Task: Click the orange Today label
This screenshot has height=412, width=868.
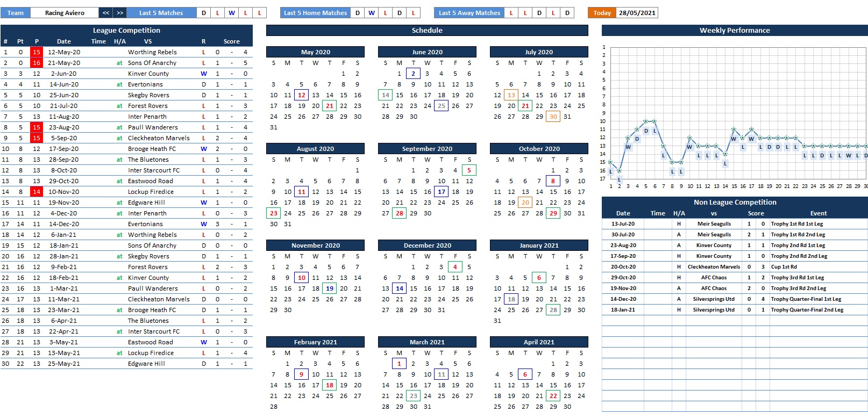Action: tap(602, 13)
